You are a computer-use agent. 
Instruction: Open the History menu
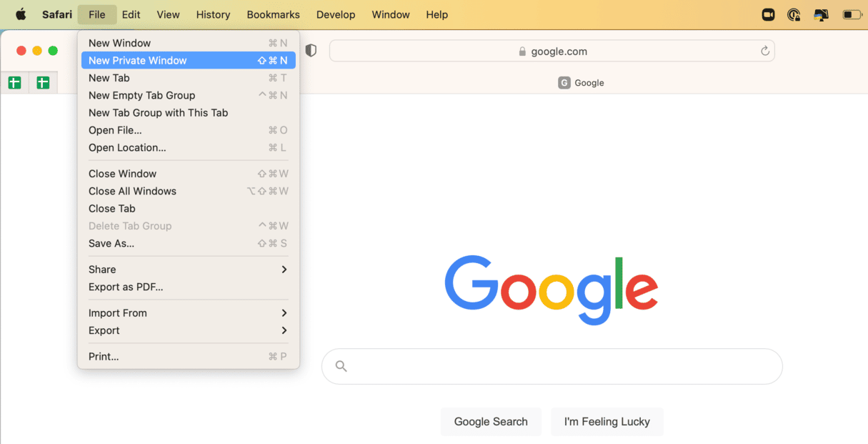[213, 14]
